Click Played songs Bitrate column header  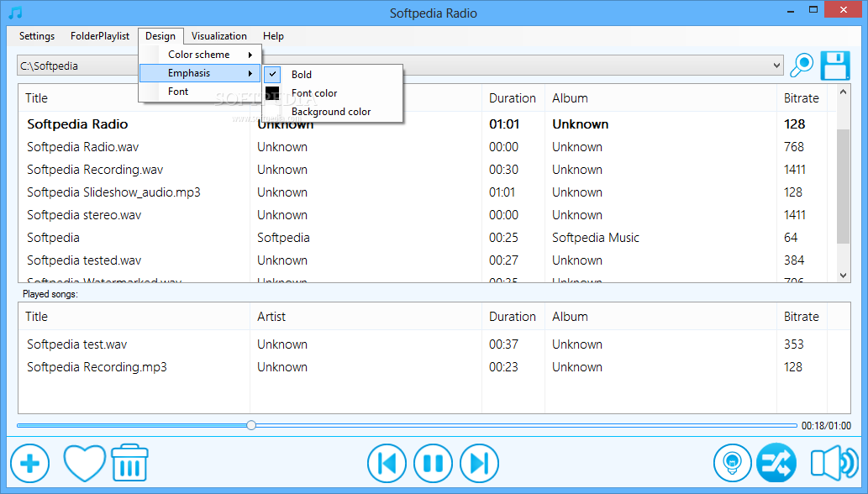click(x=802, y=317)
